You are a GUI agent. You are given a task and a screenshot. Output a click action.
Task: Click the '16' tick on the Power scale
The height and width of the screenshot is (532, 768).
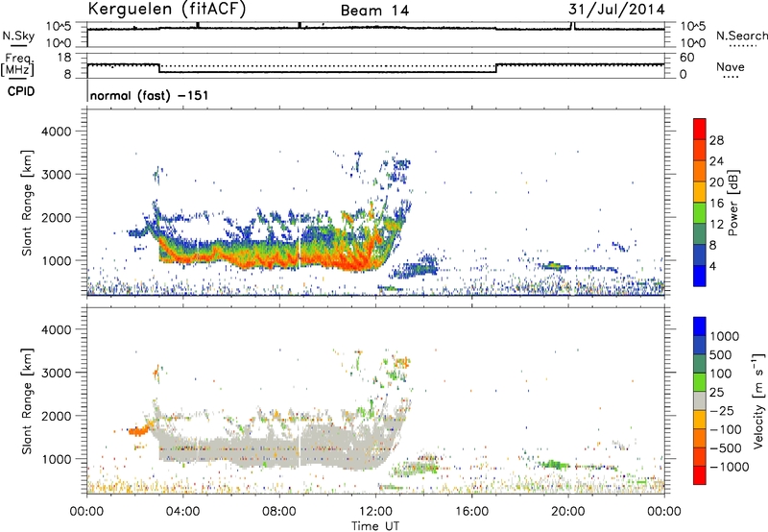[716, 204]
